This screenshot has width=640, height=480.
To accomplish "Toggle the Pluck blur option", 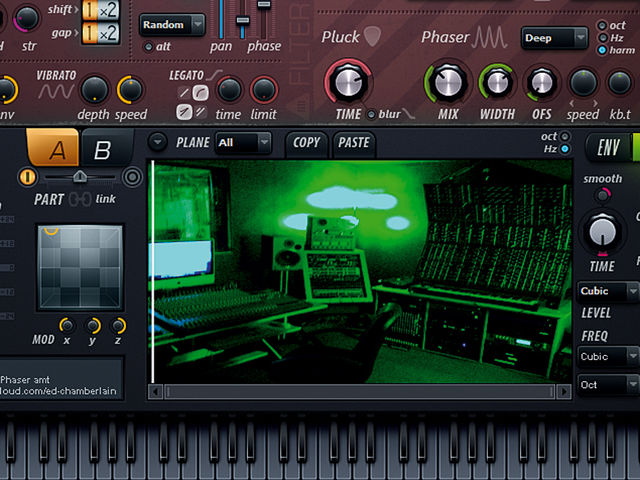I will coord(371,115).
